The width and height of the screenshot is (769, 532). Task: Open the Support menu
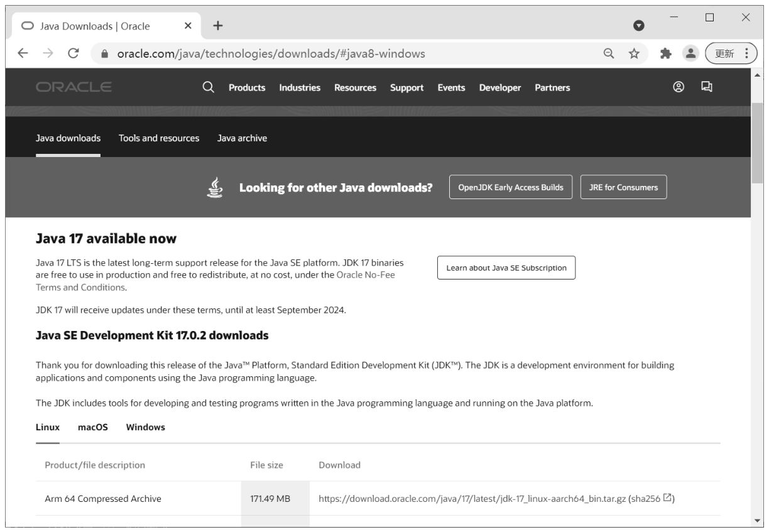click(x=406, y=88)
